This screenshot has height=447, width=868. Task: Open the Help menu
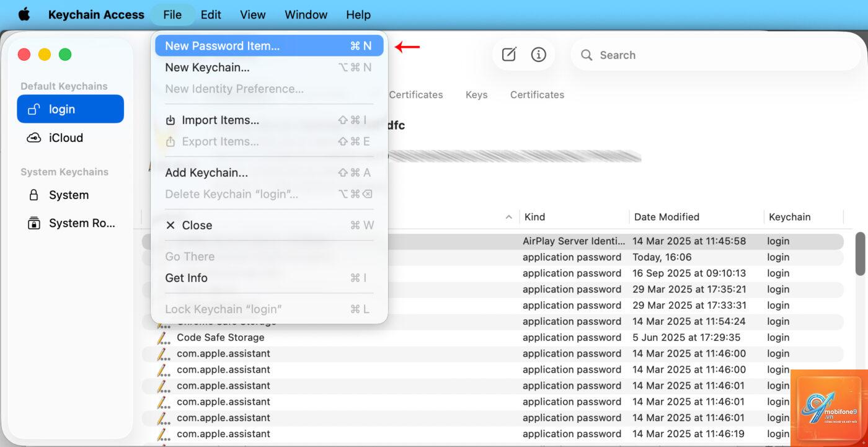pos(358,14)
